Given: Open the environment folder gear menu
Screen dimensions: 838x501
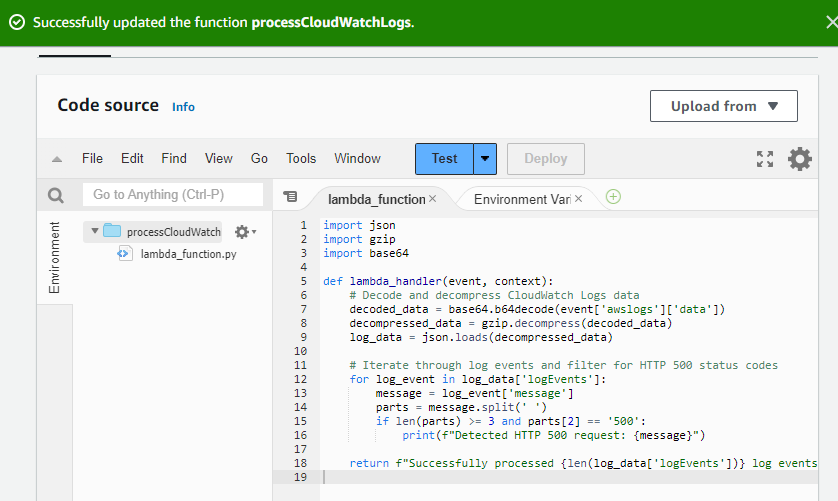Looking at the screenshot, I should click(245, 232).
